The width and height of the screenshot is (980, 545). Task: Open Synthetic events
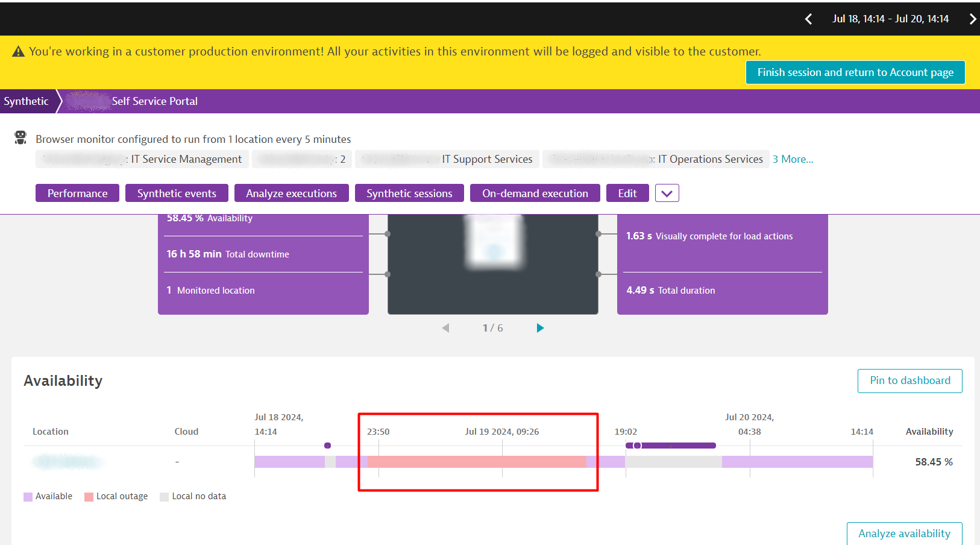(x=177, y=194)
